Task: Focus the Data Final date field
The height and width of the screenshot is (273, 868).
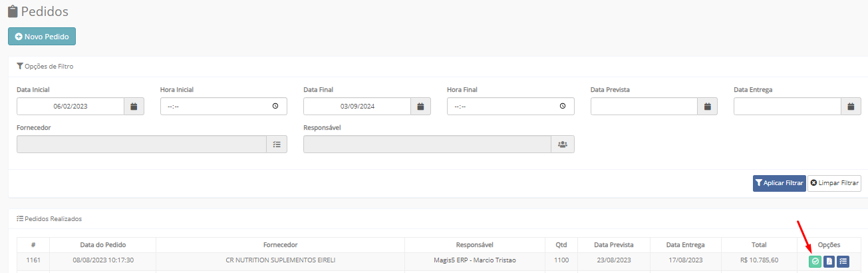Action: pyautogui.click(x=357, y=107)
